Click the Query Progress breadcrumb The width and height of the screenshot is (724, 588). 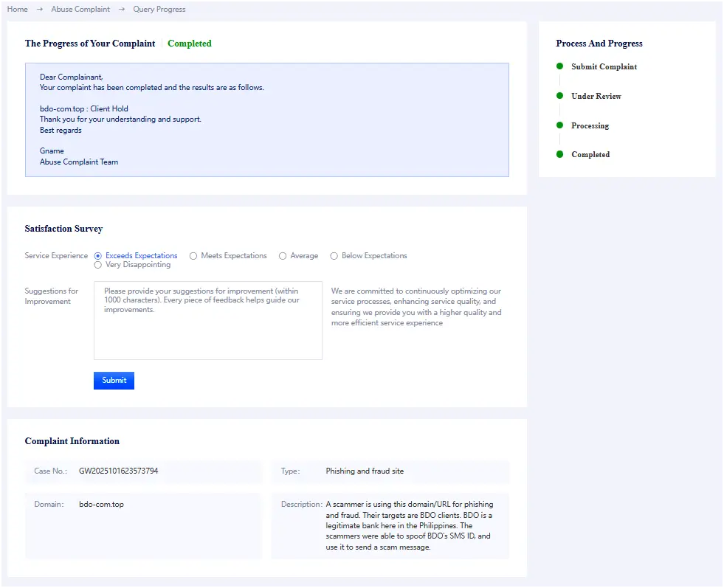[x=159, y=10]
